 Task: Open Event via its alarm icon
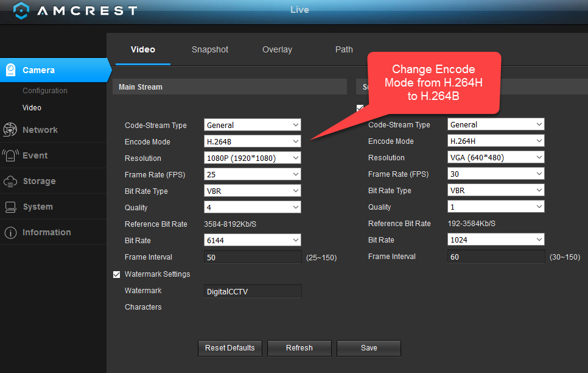tap(10, 155)
